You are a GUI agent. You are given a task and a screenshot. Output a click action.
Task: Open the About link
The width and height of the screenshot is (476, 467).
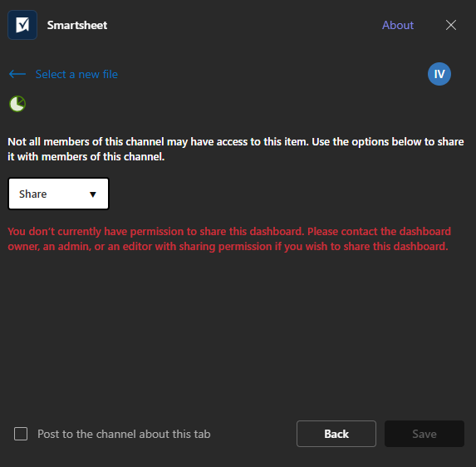point(398,25)
